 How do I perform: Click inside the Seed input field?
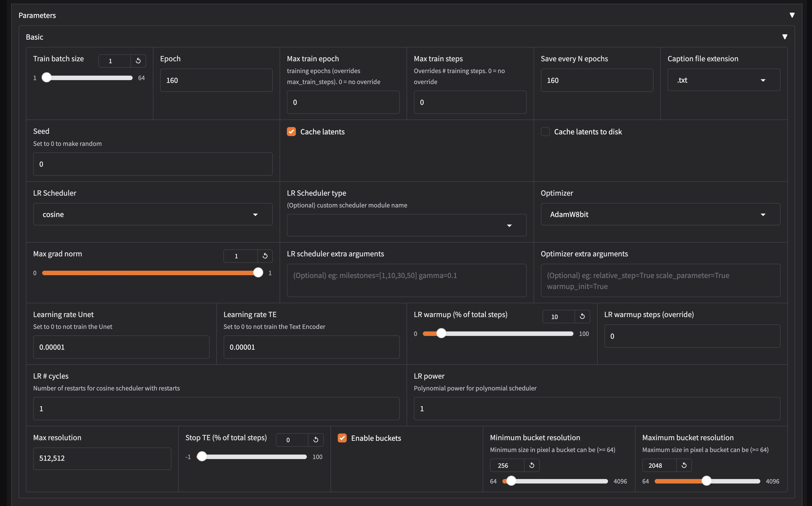(153, 164)
